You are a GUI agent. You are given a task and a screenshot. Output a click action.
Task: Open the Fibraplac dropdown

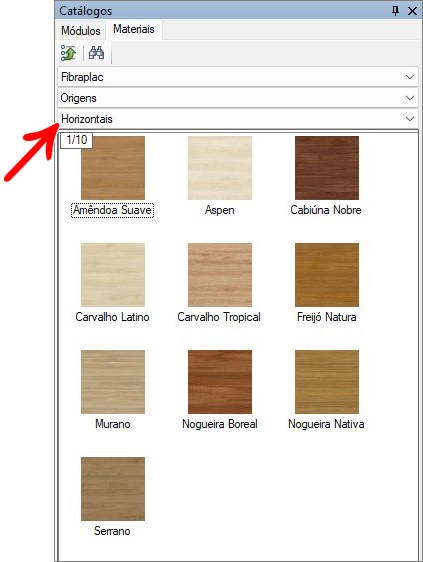point(238,77)
